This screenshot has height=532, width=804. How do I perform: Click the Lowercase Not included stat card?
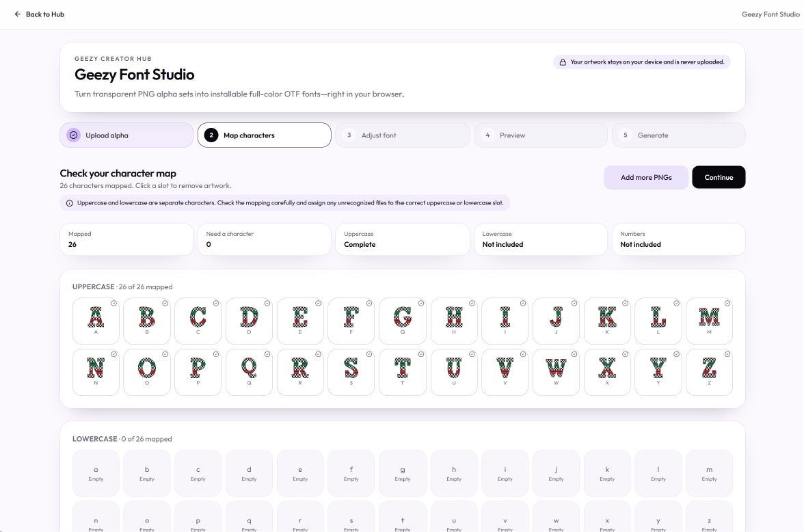click(x=540, y=239)
